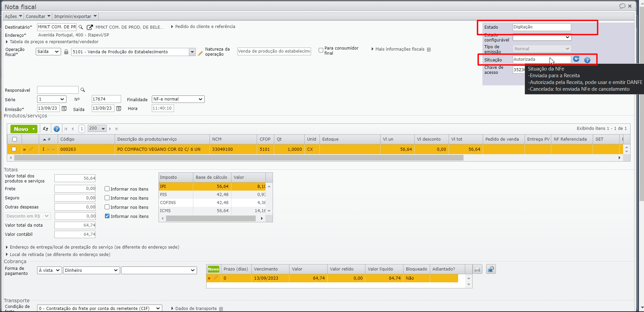This screenshot has width=644, height=312.
Task: Sort products grid by Código column
Action: (x=67, y=139)
